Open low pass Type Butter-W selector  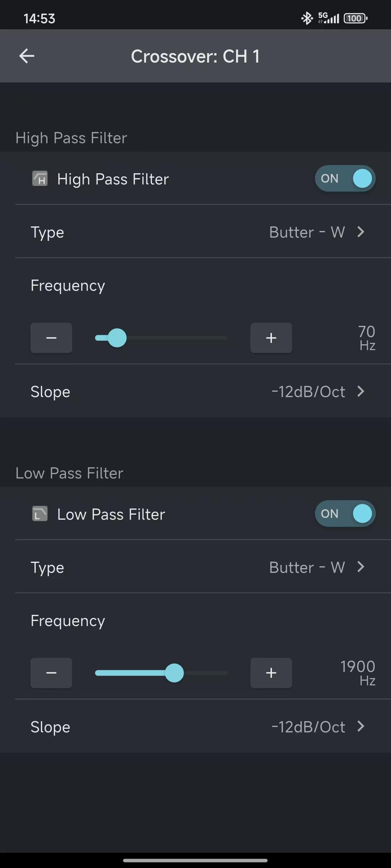[x=317, y=567]
